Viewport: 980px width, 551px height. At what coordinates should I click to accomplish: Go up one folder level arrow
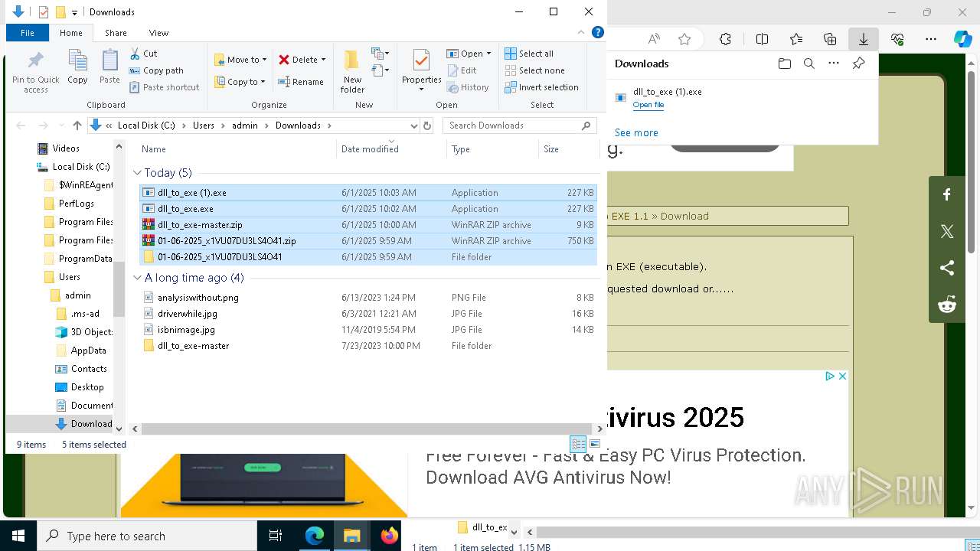coord(77,126)
